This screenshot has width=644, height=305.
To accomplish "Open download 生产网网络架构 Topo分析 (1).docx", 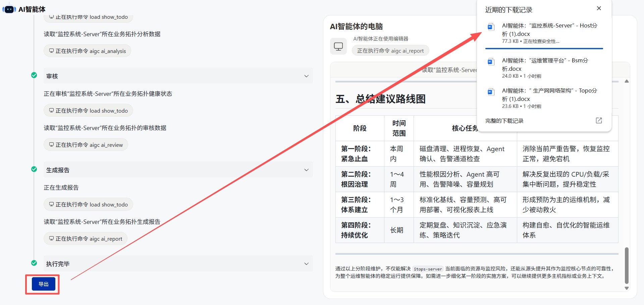I will (549, 95).
